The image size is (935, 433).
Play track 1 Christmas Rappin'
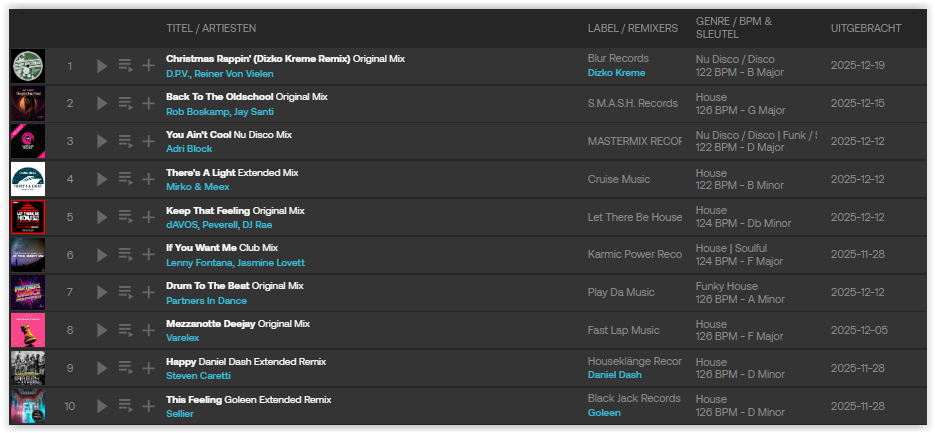click(x=101, y=66)
